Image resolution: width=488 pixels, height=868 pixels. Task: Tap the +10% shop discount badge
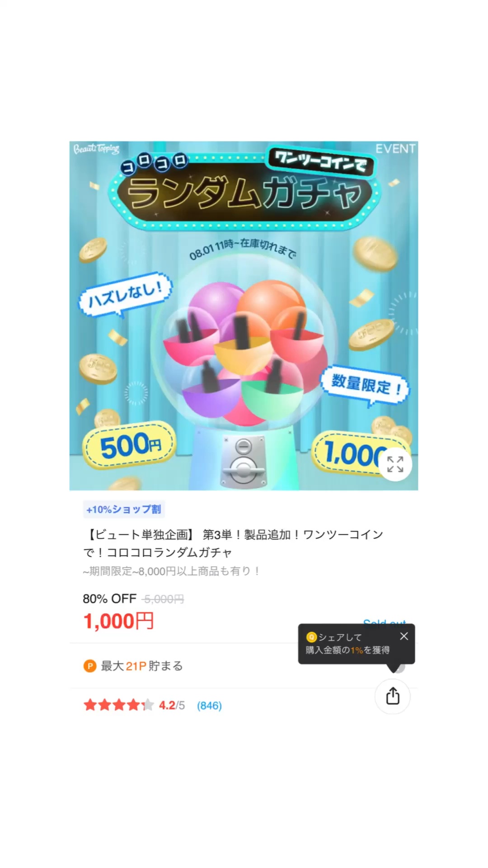[124, 509]
